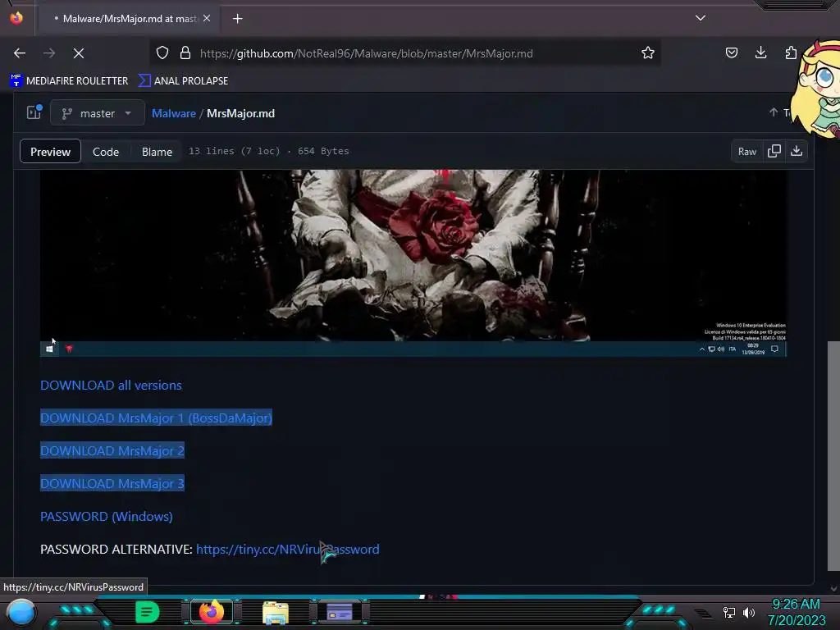Click DOWNLOAD MrsMajor 1 (BossDaMajor) link
Screen dimensions: 840x630
tap(156, 418)
